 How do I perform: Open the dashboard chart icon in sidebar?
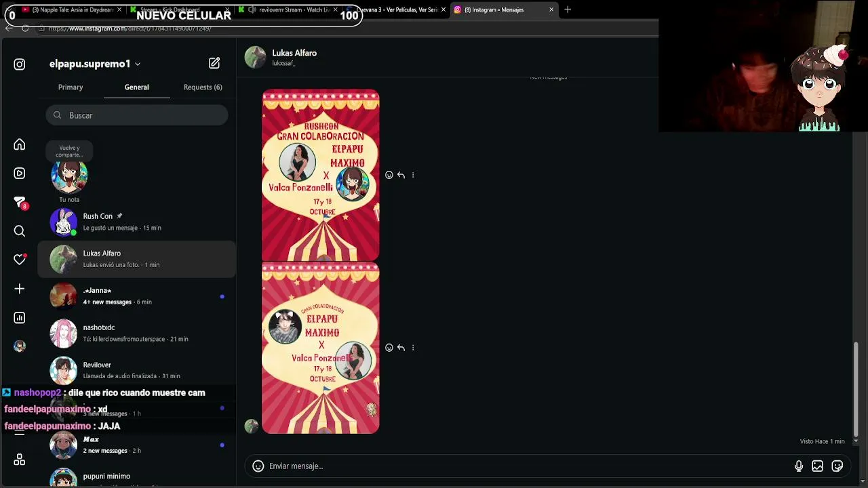click(20, 318)
